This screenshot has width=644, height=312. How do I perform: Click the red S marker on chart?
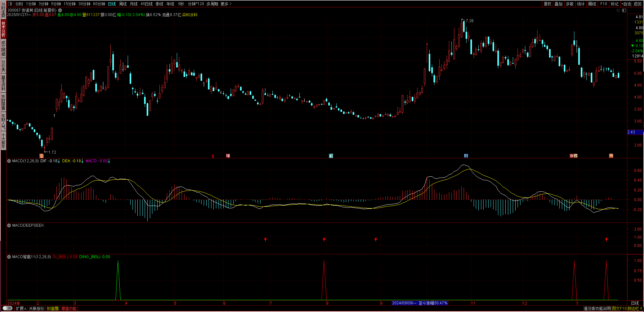213,156
